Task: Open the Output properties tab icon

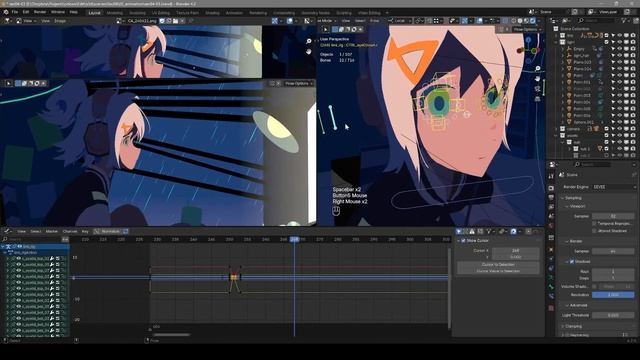Action: 551,198
